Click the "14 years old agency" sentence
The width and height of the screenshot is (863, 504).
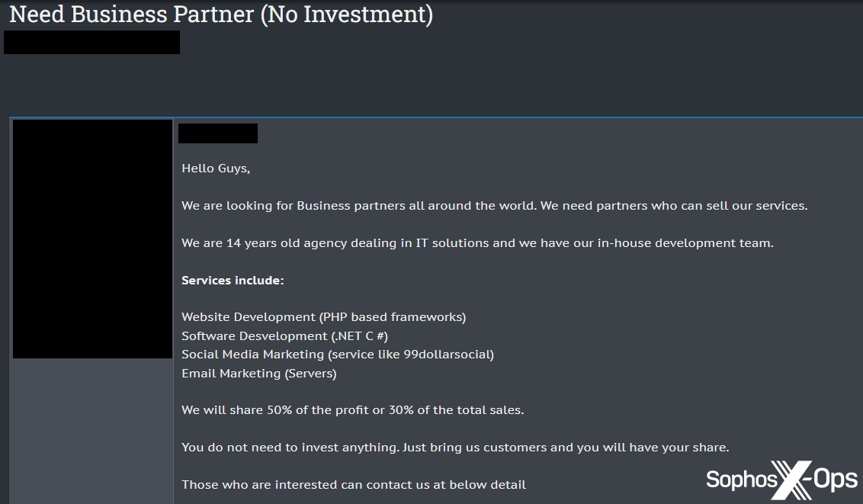tap(477, 243)
